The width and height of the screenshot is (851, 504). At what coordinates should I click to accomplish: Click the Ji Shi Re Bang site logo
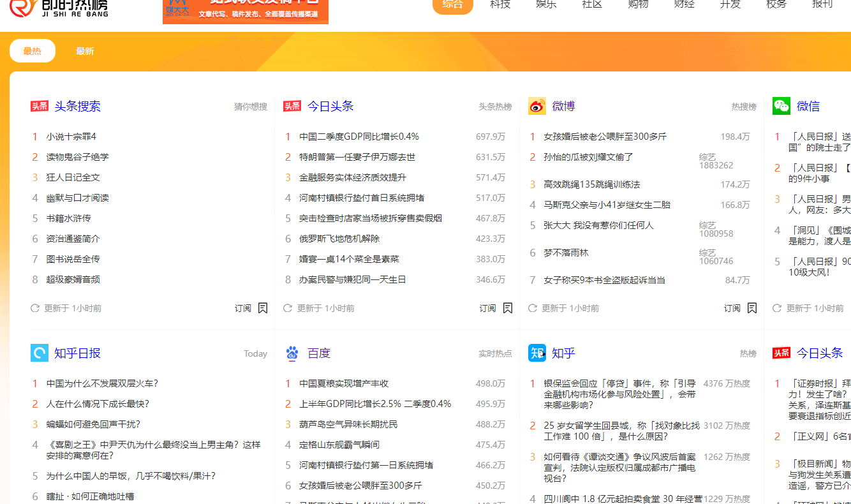point(58,8)
